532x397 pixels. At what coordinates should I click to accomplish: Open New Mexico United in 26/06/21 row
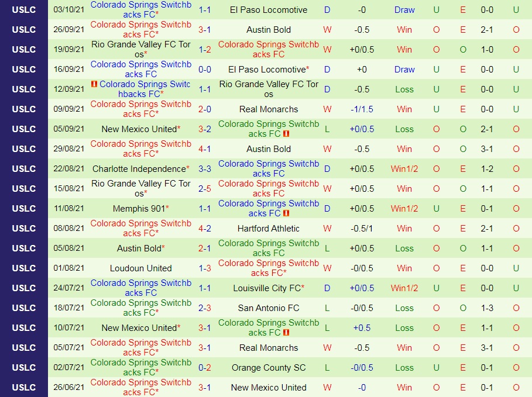[x=269, y=388]
